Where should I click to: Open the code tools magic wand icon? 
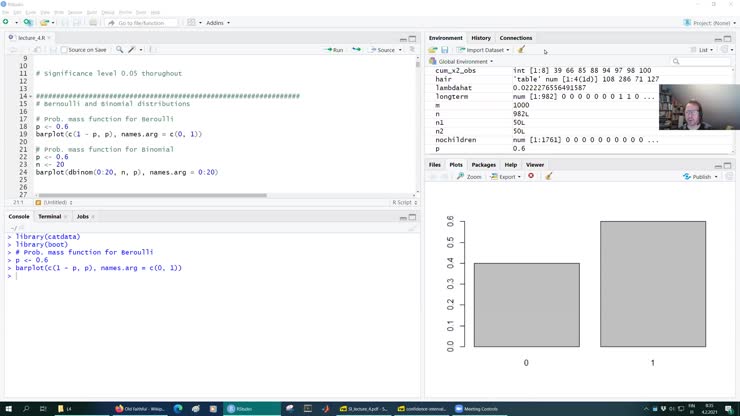(132, 50)
